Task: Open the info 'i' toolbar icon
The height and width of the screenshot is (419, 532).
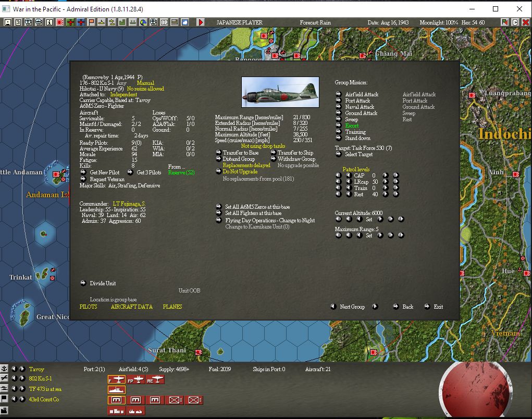Action: point(49,22)
